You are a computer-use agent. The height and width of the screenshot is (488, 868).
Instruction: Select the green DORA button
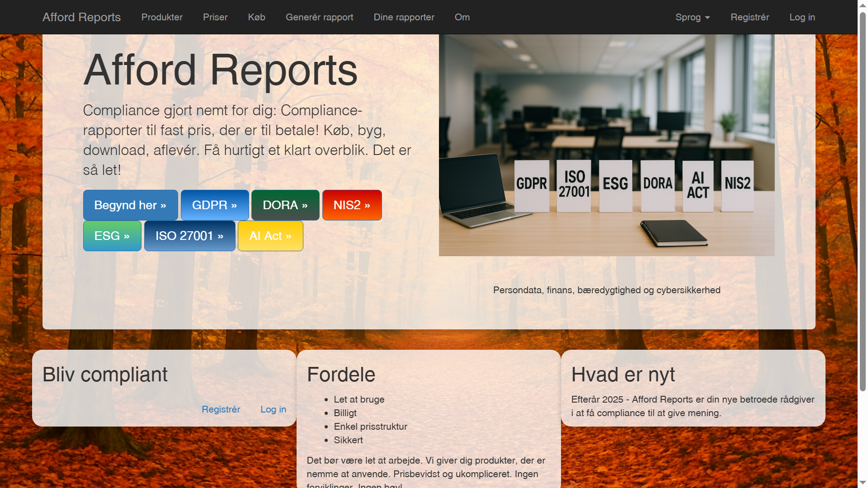pos(285,205)
